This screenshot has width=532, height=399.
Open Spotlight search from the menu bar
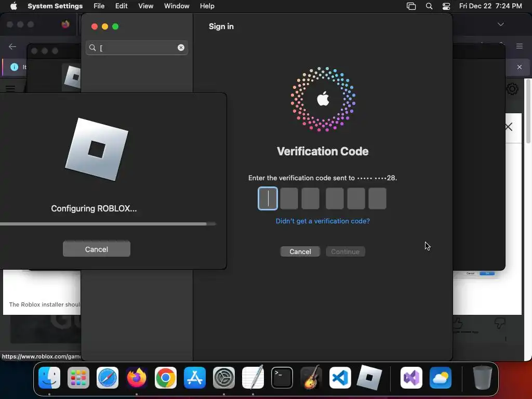[x=429, y=6]
